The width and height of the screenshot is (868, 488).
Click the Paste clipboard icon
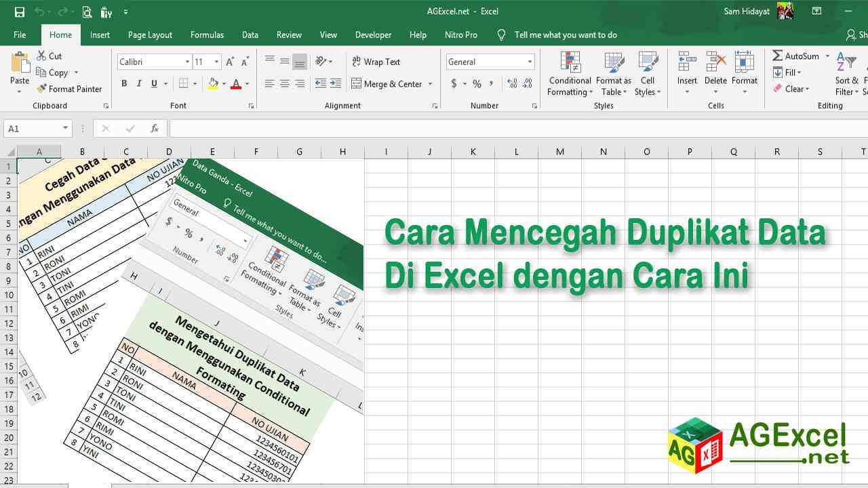pyautogui.click(x=20, y=62)
